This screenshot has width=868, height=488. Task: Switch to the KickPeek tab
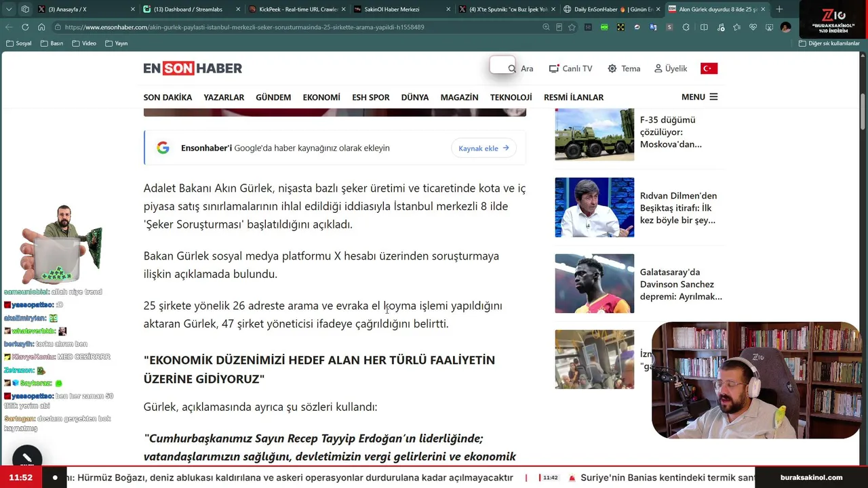click(297, 9)
